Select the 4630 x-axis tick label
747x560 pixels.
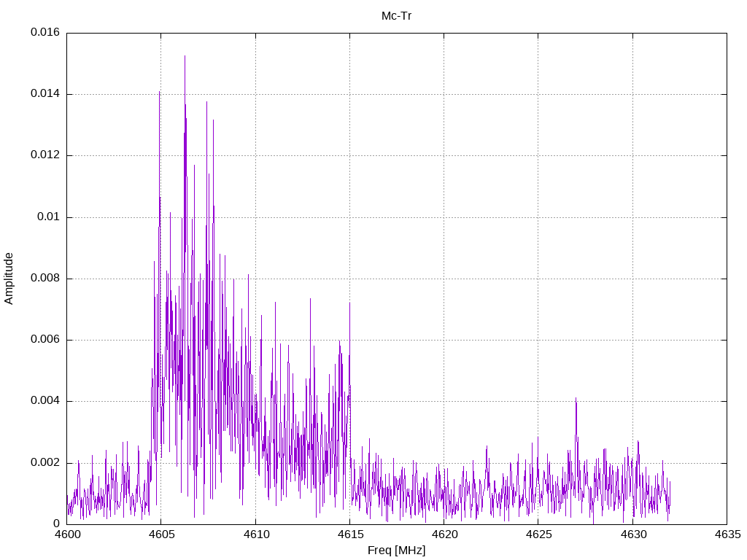point(632,535)
